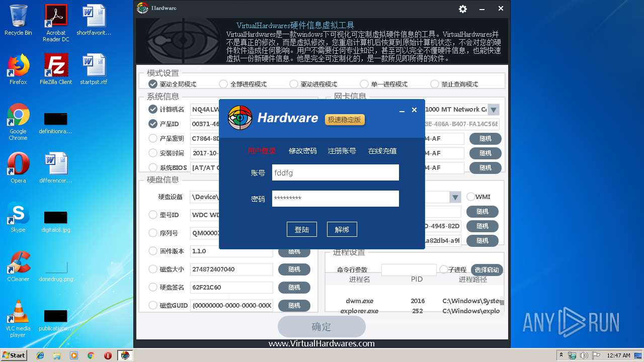This screenshot has height=362, width=644.
Task: Select digitaloil.jpg desktop file
Action: tap(56, 221)
